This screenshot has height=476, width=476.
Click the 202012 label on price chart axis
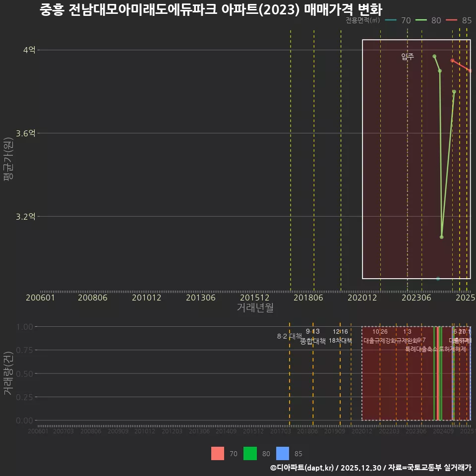(x=362, y=297)
